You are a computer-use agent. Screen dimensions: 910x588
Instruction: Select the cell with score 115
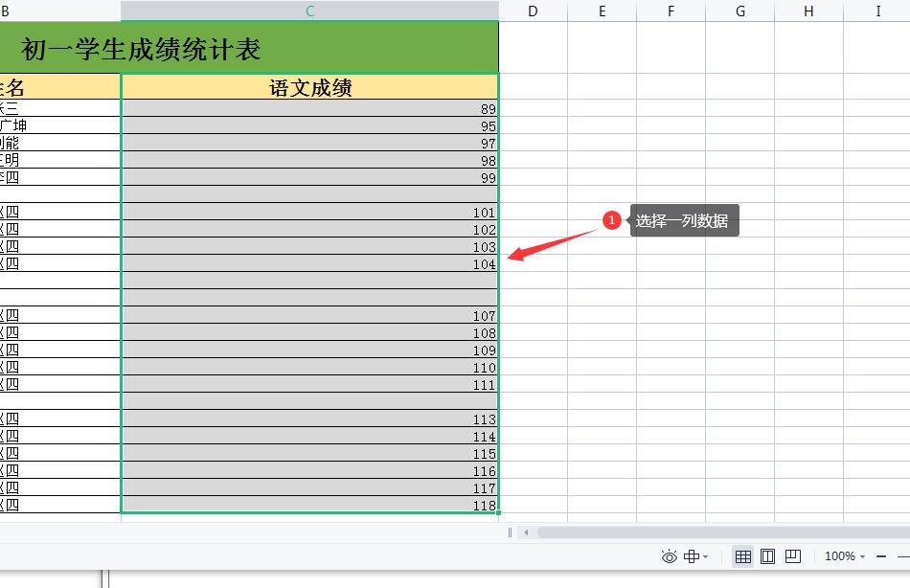click(x=310, y=453)
